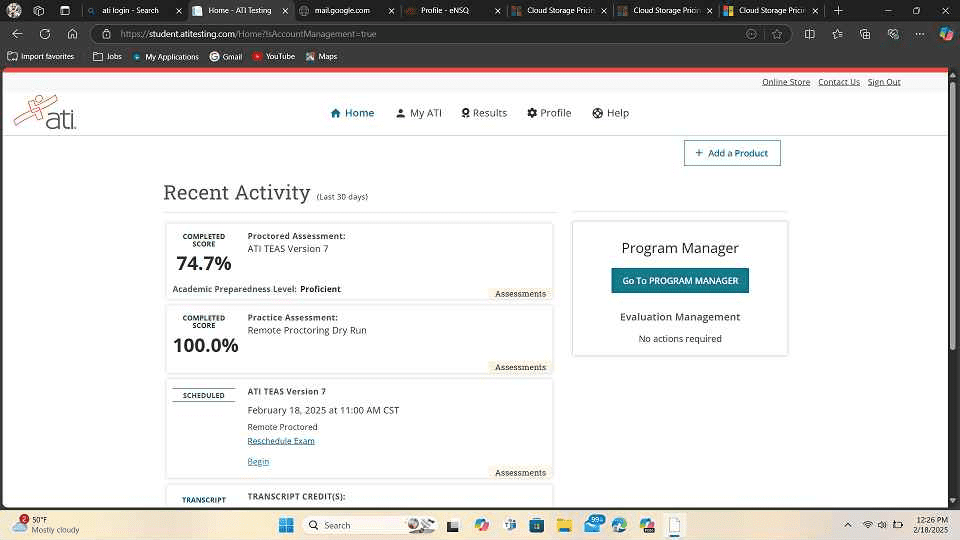Click the browser back arrow
960x540 pixels.
coord(17,33)
